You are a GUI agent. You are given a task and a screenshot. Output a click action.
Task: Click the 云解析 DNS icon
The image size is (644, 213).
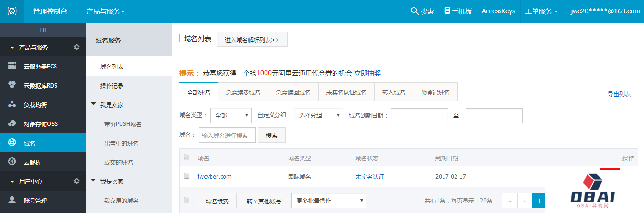click(x=12, y=162)
